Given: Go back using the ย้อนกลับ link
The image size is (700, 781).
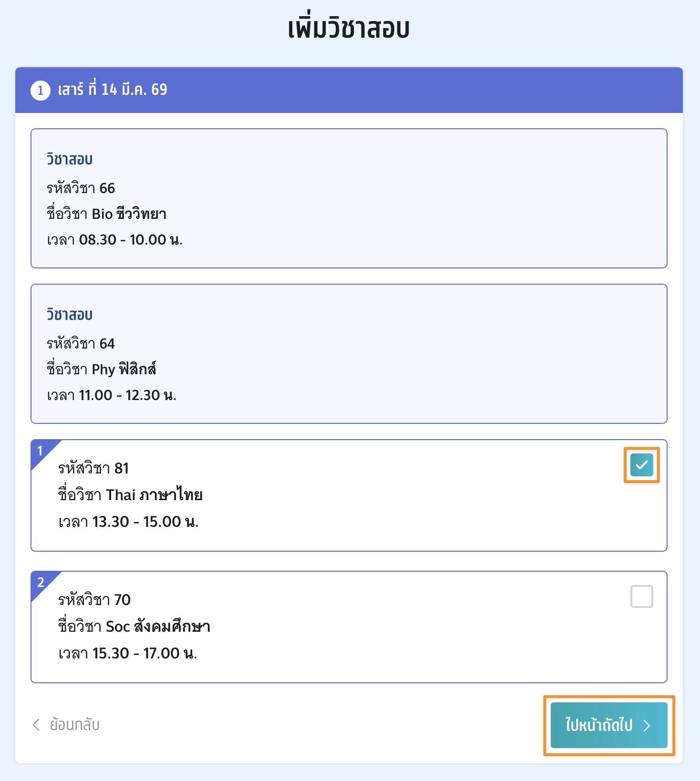Looking at the screenshot, I should (x=74, y=725).
